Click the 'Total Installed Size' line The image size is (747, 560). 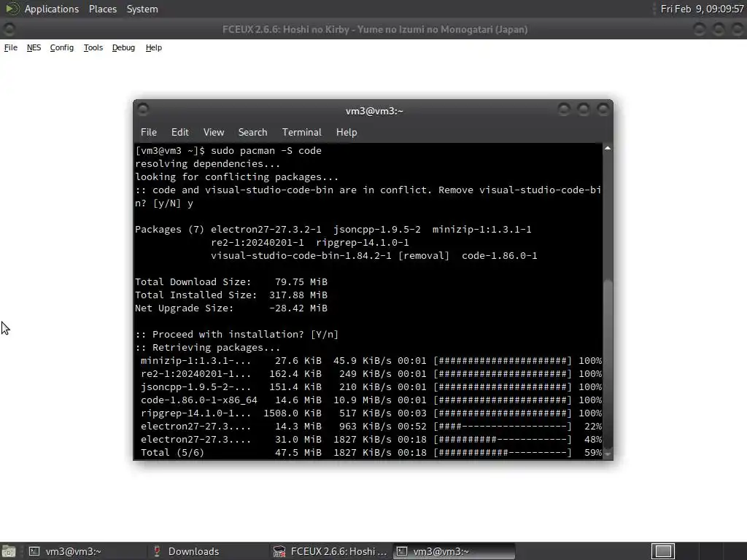click(231, 295)
